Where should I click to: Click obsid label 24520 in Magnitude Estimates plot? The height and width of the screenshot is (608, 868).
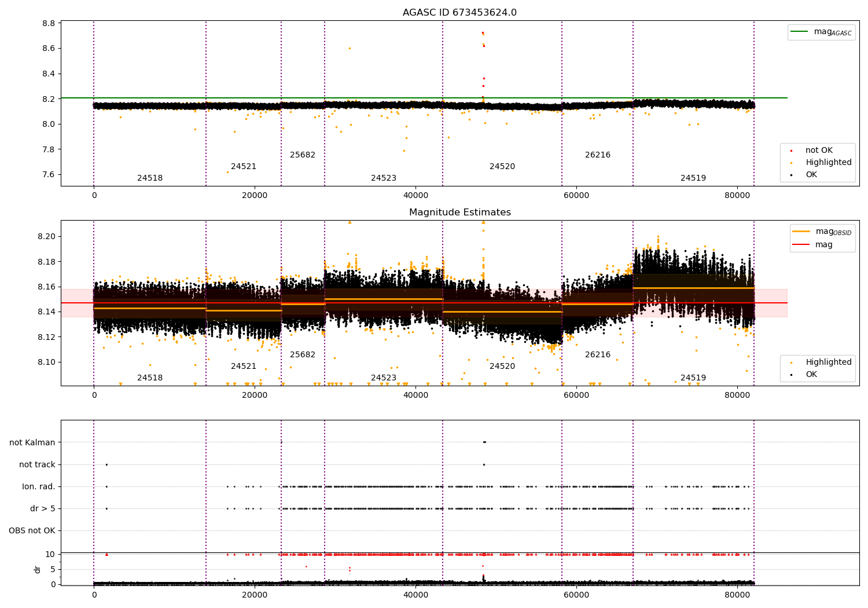tap(502, 367)
